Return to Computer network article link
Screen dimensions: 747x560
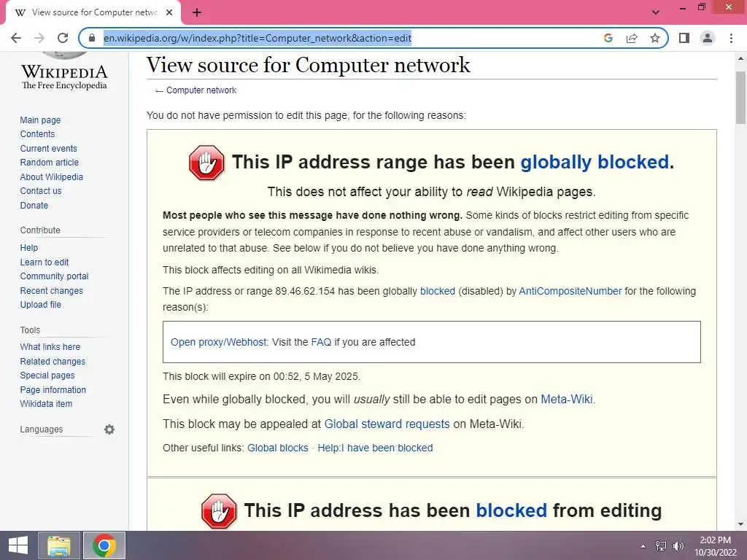(x=201, y=90)
